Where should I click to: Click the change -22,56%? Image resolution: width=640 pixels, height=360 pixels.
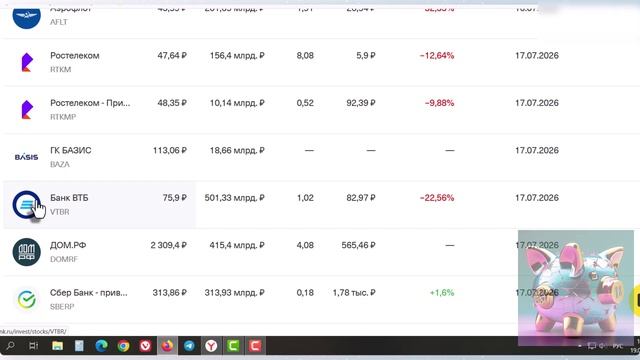point(437,198)
